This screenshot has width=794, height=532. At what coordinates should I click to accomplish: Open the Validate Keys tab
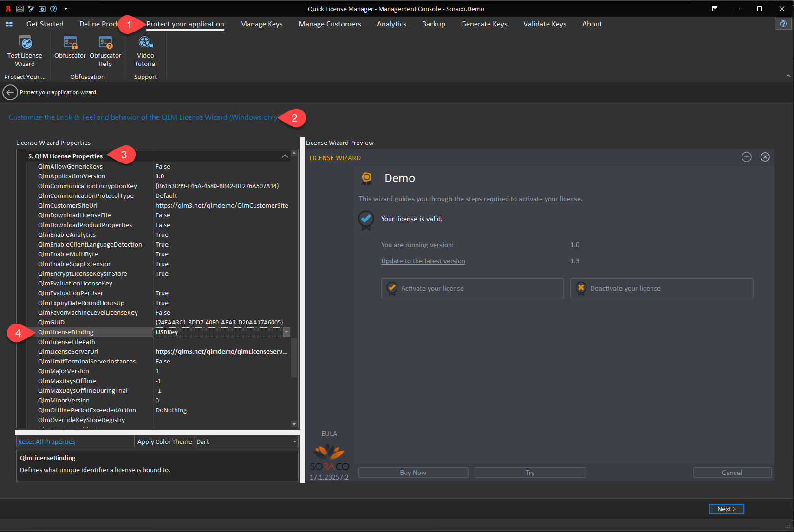coord(545,24)
